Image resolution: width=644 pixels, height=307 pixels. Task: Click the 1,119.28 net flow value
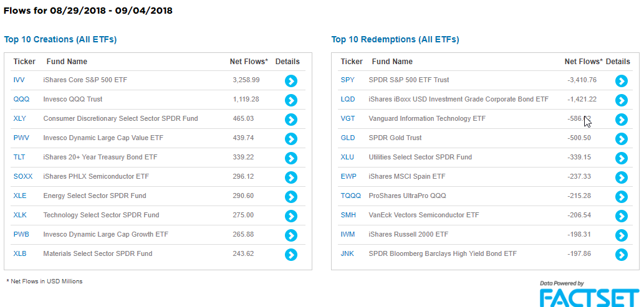[x=246, y=100]
